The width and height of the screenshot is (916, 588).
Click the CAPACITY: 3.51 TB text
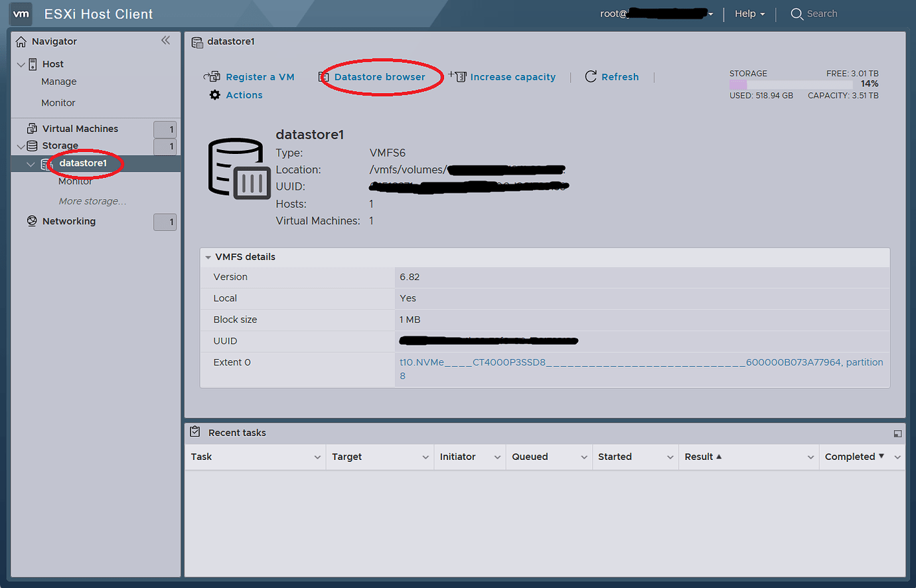coord(843,96)
